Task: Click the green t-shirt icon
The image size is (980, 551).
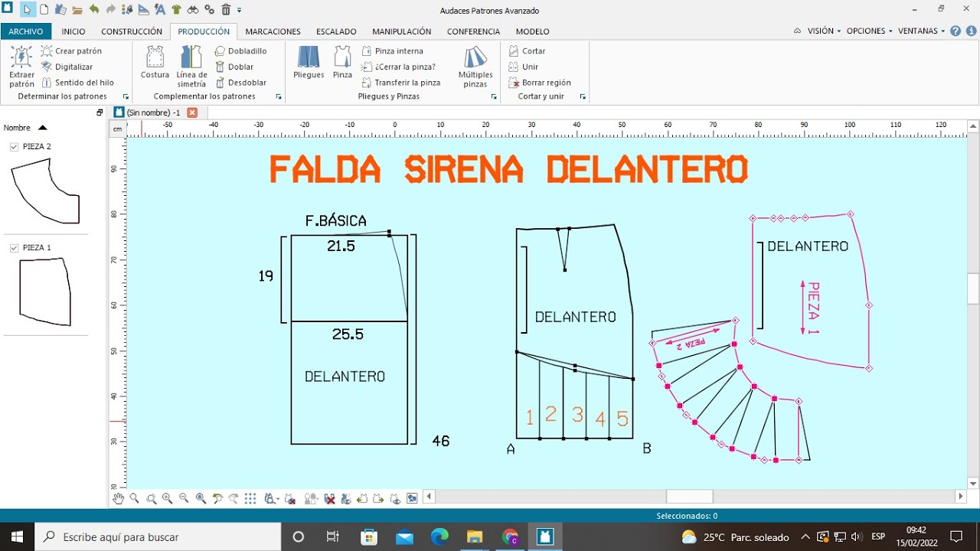Action: pos(176,9)
